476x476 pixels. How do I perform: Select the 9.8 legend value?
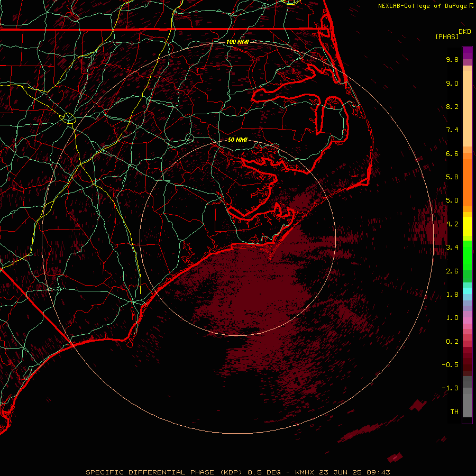(x=452, y=59)
